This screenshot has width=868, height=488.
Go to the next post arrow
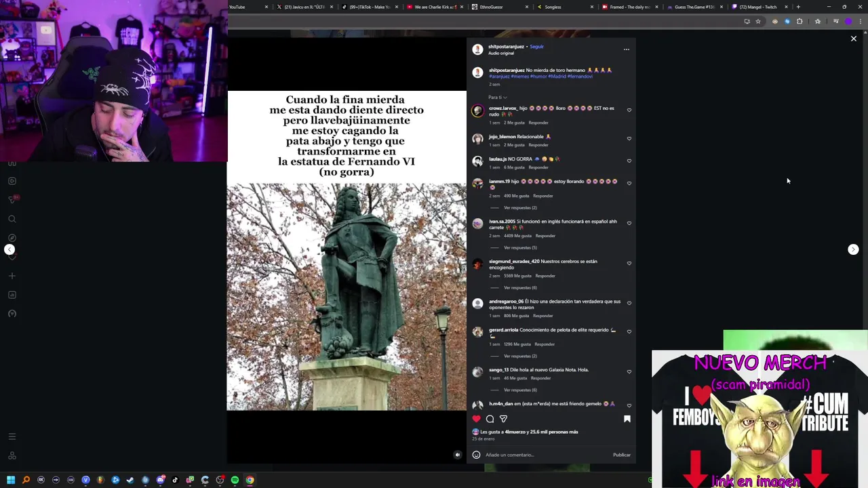point(853,249)
